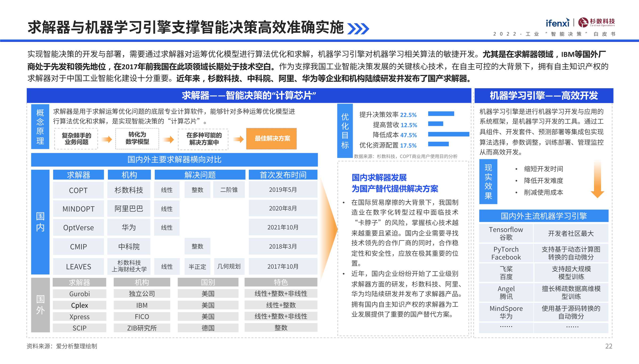Click the Xpress solver cell
Viewport: 639px width, 364px height.
click(79, 317)
